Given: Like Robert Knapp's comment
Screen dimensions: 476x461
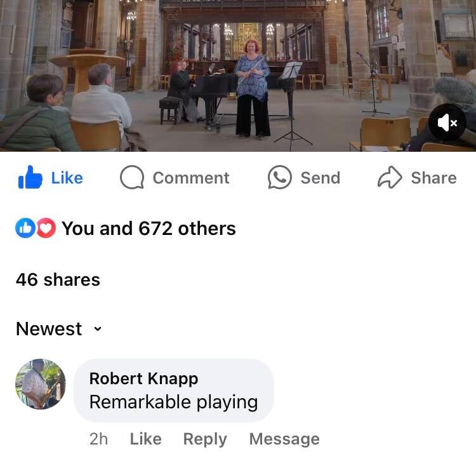Looking at the screenshot, I should click(x=146, y=439).
